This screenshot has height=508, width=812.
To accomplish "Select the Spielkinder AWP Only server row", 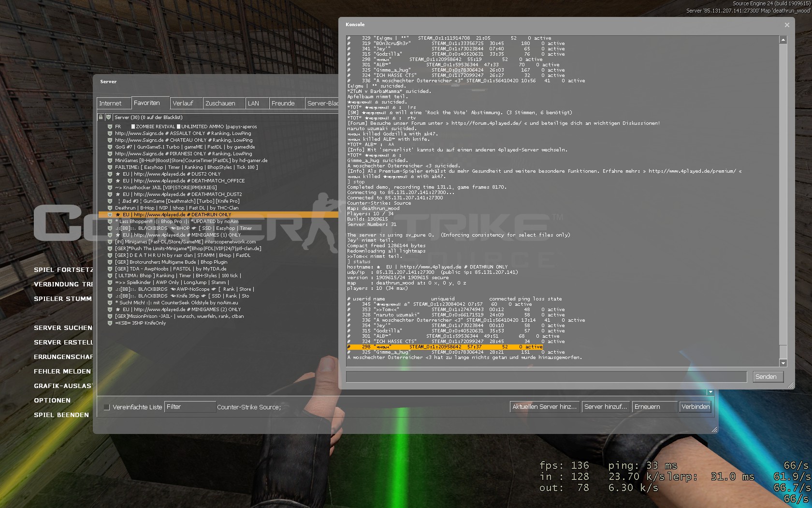I will pyautogui.click(x=218, y=282).
